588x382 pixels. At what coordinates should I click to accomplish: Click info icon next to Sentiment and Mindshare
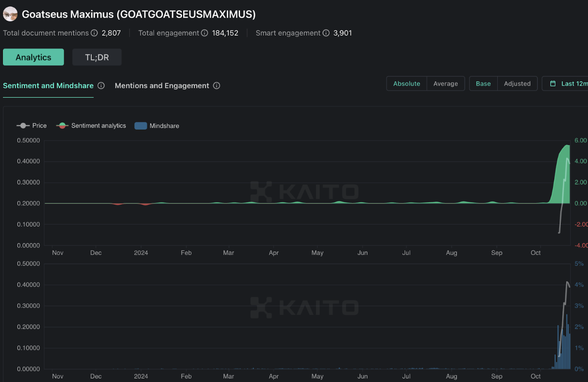(x=101, y=86)
